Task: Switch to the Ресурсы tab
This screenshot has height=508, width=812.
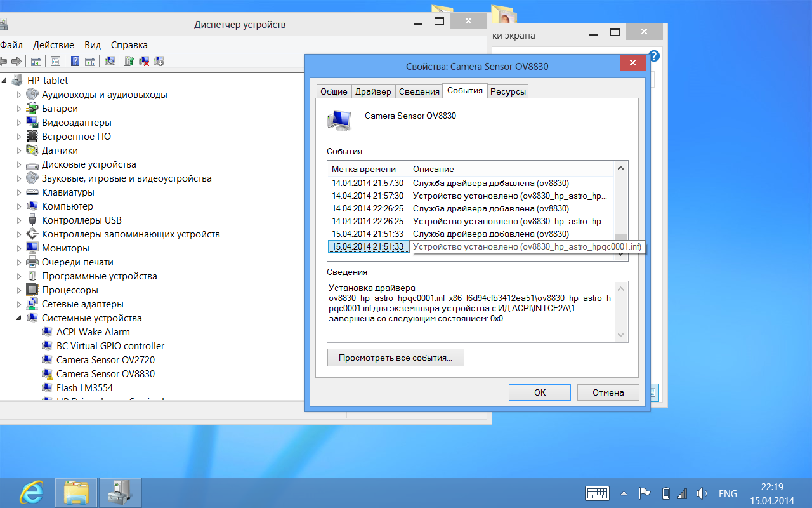Action: 508,91
